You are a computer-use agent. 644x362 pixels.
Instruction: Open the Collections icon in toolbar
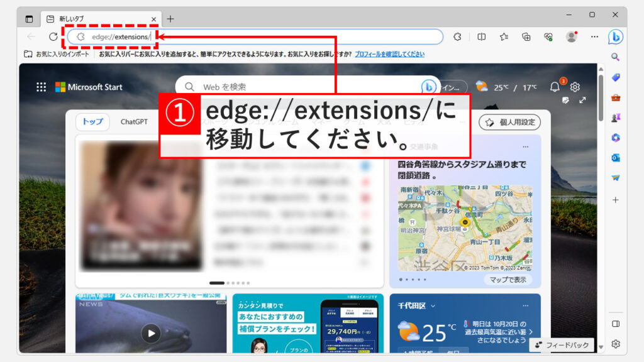[x=526, y=37]
